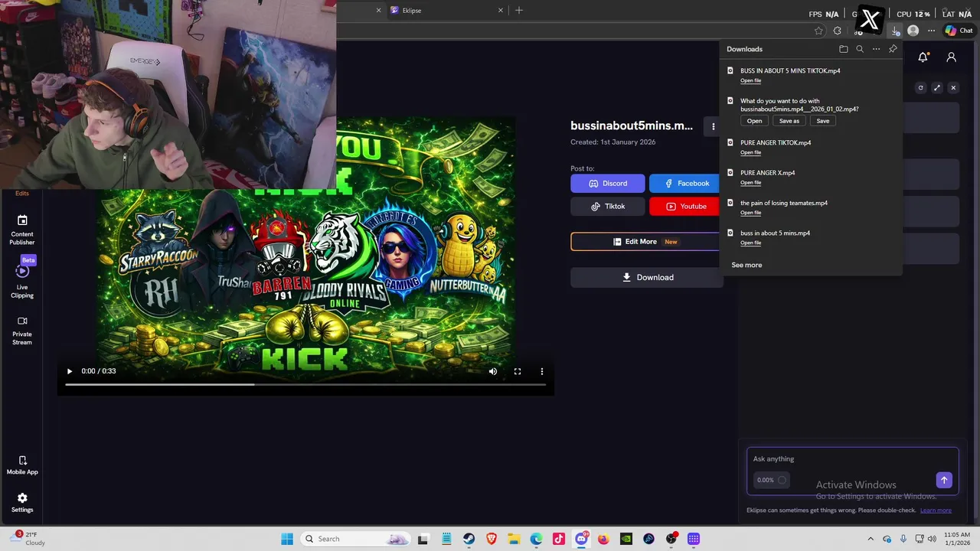Open taskbar clock and date

(957, 539)
